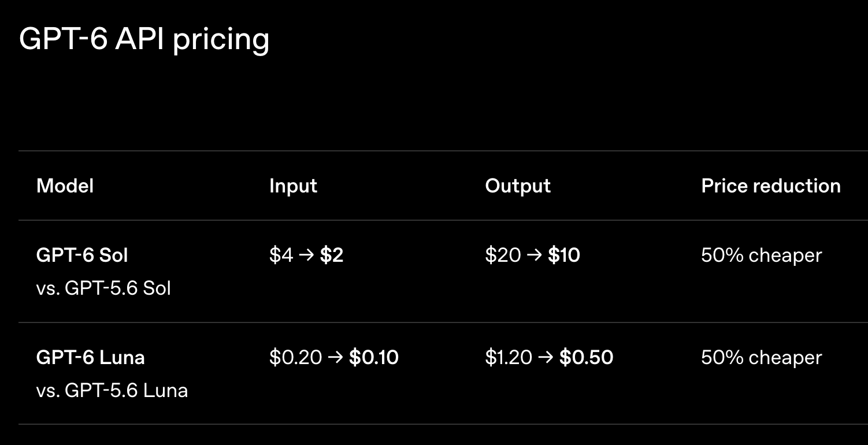Select the Input column header
Viewport: 868px width, 445px height.
tap(293, 186)
